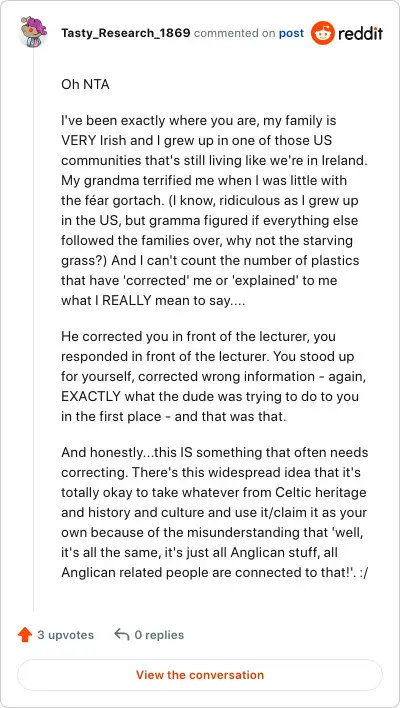
Task: Click the capitalized word "EXACTLY"
Action: point(91,396)
